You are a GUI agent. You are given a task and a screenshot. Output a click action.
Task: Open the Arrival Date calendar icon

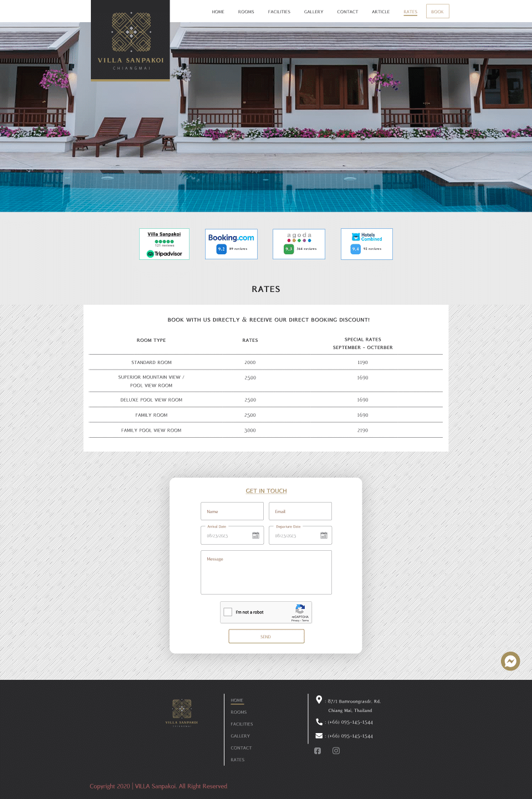pos(255,536)
